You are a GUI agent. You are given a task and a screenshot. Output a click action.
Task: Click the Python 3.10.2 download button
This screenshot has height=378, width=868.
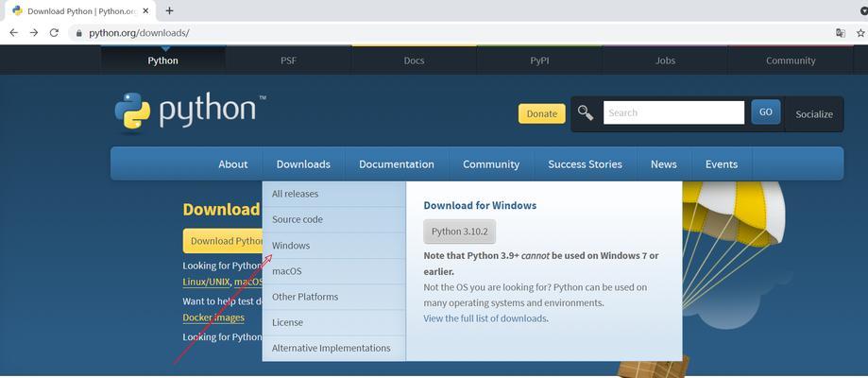click(459, 232)
